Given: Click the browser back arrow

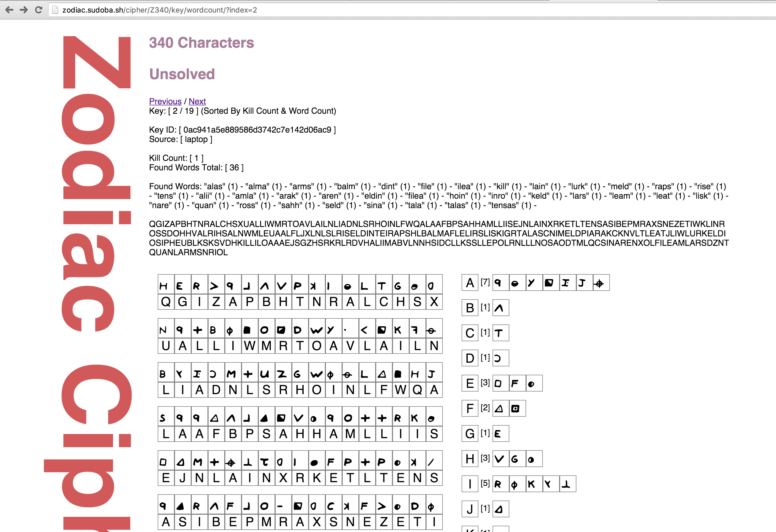Looking at the screenshot, I should (9, 10).
